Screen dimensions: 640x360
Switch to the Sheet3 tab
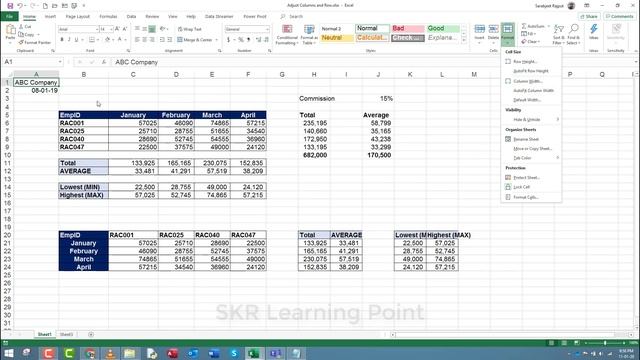point(66,334)
